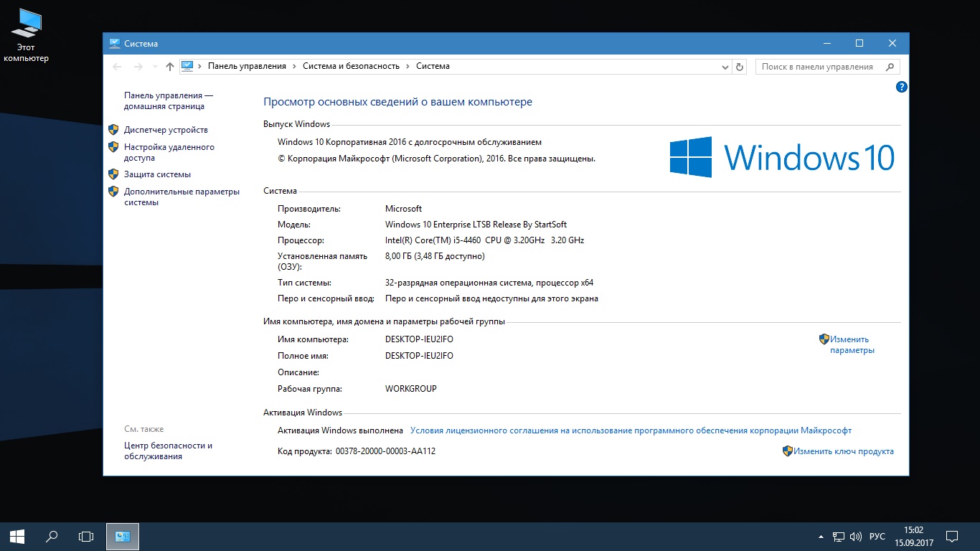Go up one level with up arrow
Image resolution: width=980 pixels, height=551 pixels.
point(169,67)
